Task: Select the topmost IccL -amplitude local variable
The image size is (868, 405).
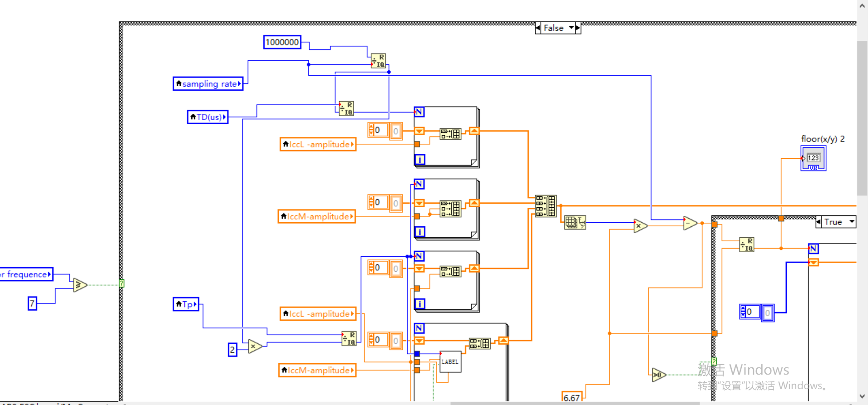Action: (318, 144)
